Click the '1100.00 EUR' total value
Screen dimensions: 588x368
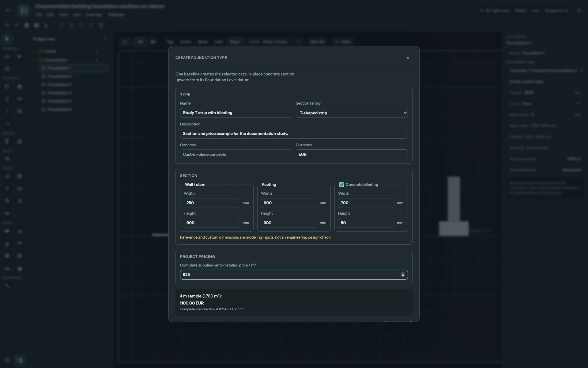click(x=191, y=303)
